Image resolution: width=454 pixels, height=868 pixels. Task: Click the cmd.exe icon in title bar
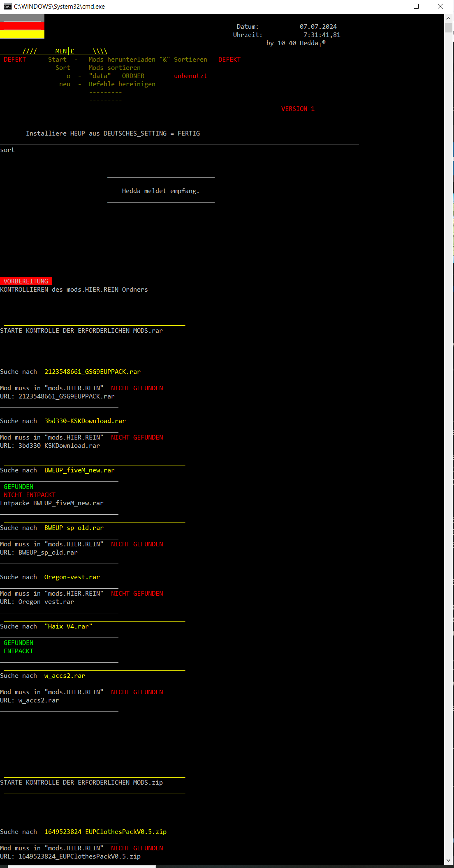point(7,6)
